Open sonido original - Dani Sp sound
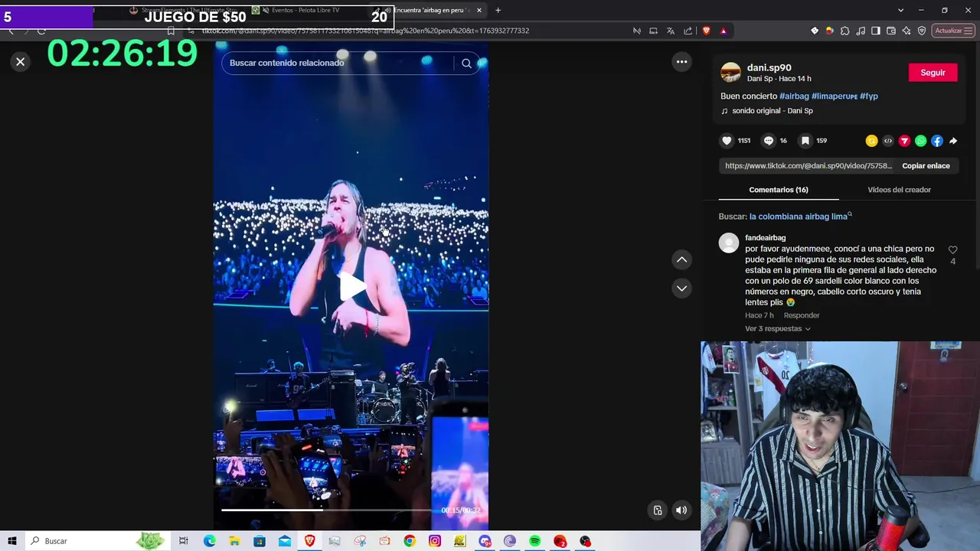This screenshot has width=980, height=551. (773, 111)
